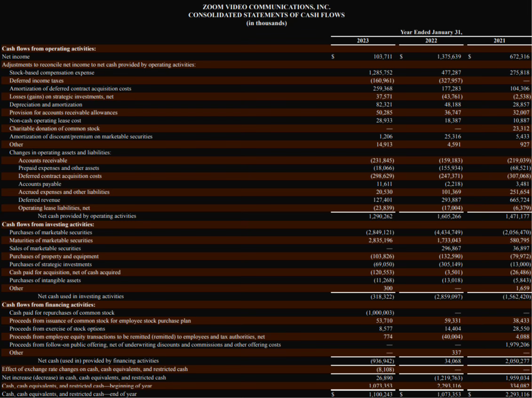Select 'Amortization of deferred contract acquisition costs'
This screenshot has height=398, width=532.
[x=70, y=88]
